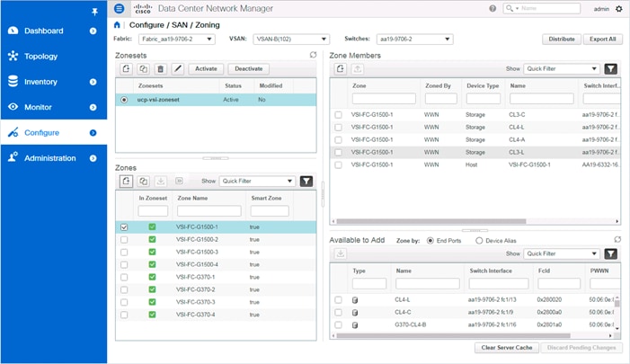The height and width of the screenshot is (364, 630).
Task: Click the Clear Server Cache button
Action: 507,348
